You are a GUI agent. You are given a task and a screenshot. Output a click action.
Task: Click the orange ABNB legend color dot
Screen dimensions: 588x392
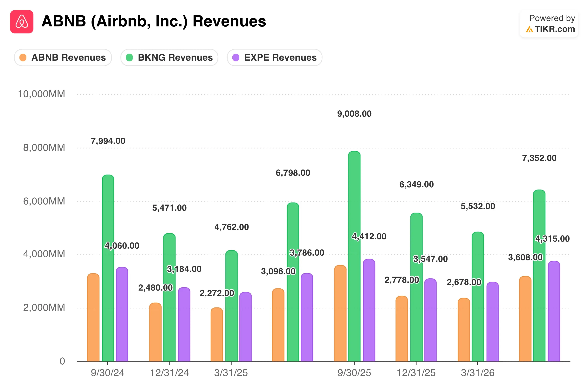(23, 58)
